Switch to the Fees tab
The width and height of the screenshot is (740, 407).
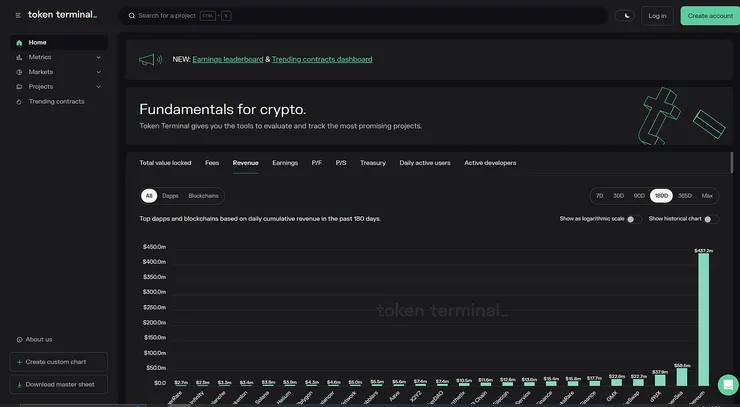pos(212,163)
